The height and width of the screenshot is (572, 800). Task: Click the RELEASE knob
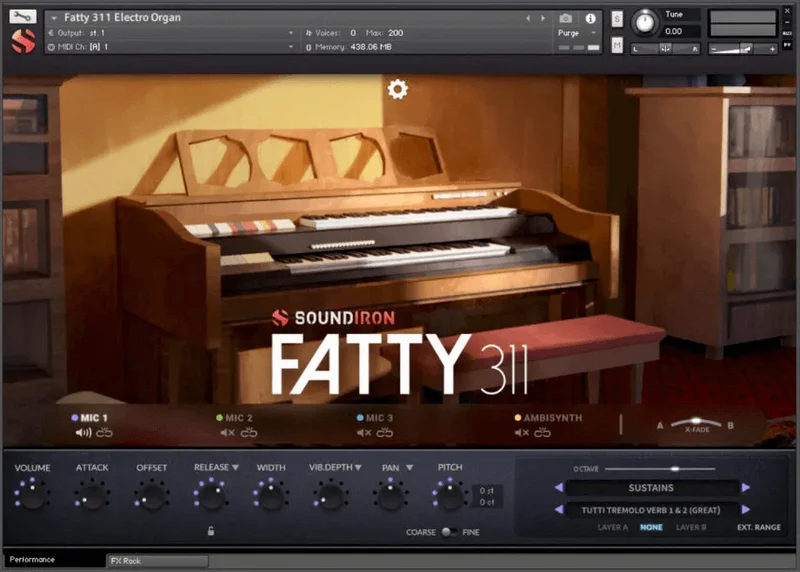click(x=211, y=495)
